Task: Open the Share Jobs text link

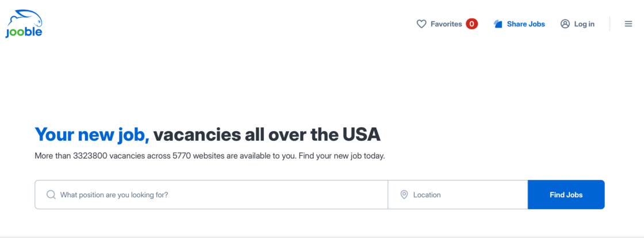Action: tap(526, 24)
